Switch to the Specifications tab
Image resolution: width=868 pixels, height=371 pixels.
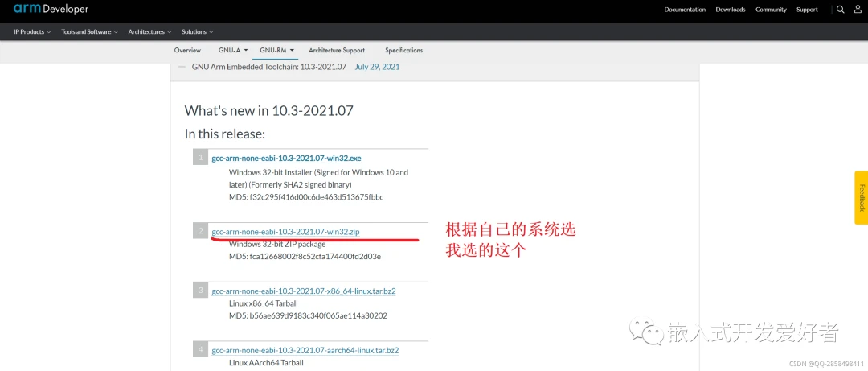404,50
